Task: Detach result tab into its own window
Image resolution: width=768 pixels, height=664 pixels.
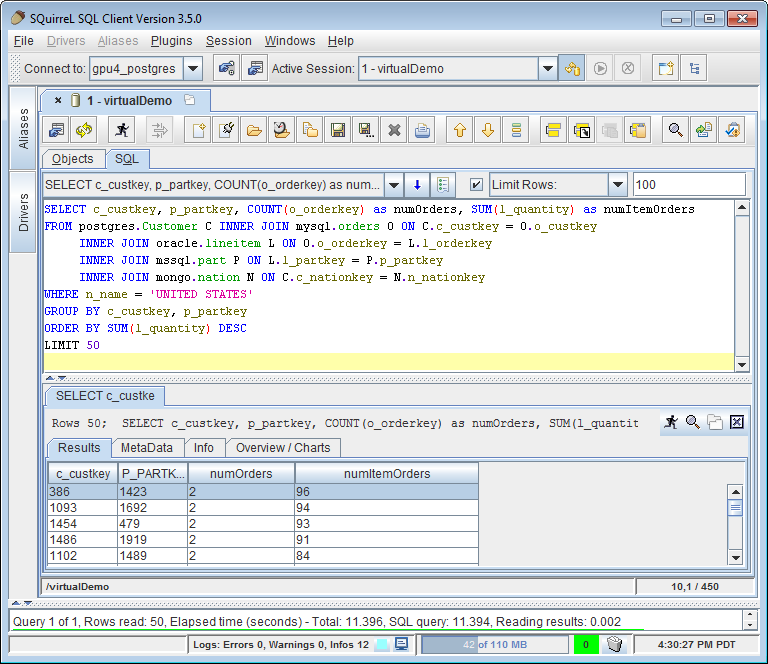Action: pyautogui.click(x=715, y=422)
